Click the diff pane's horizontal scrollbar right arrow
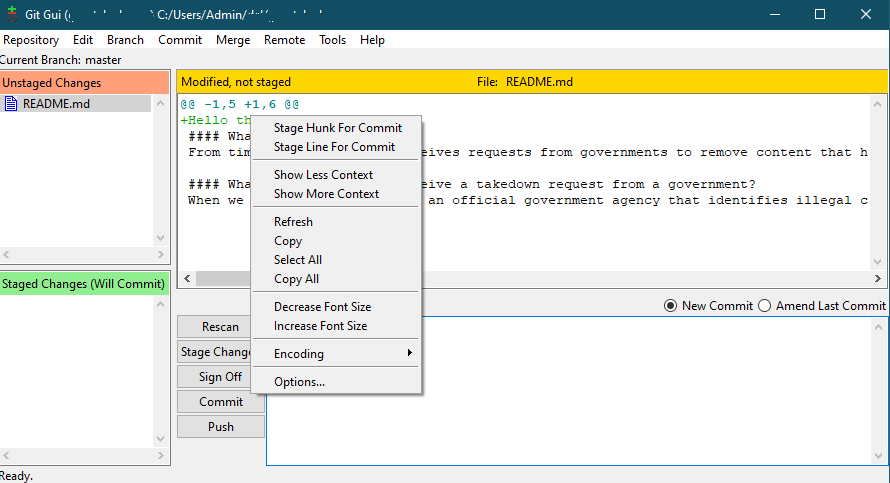The width and height of the screenshot is (890, 483). click(878, 279)
